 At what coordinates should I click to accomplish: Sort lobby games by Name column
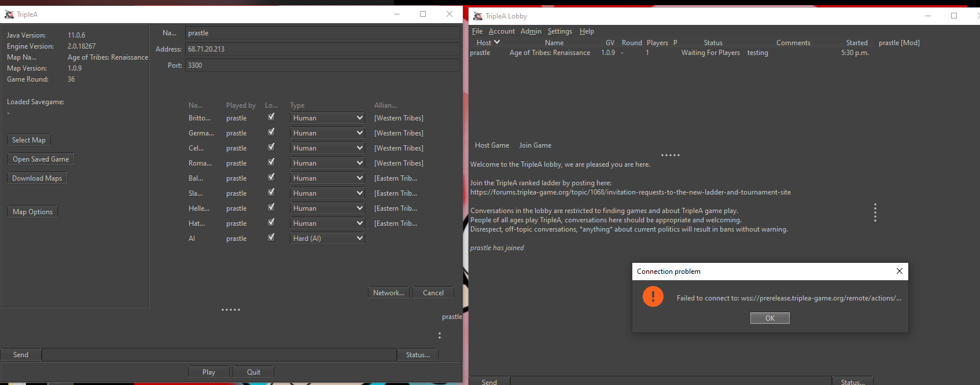(x=554, y=43)
